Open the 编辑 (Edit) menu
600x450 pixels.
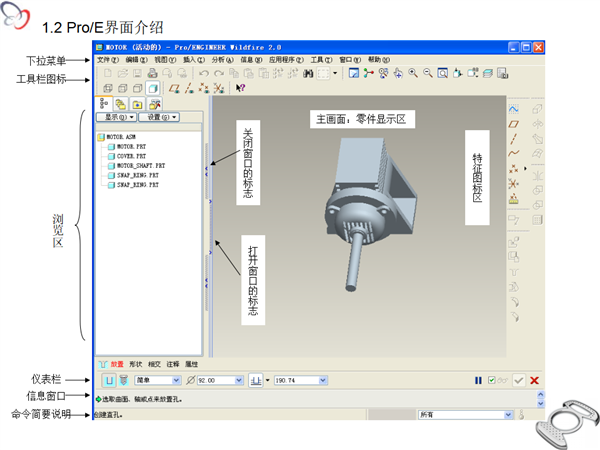click(137, 60)
